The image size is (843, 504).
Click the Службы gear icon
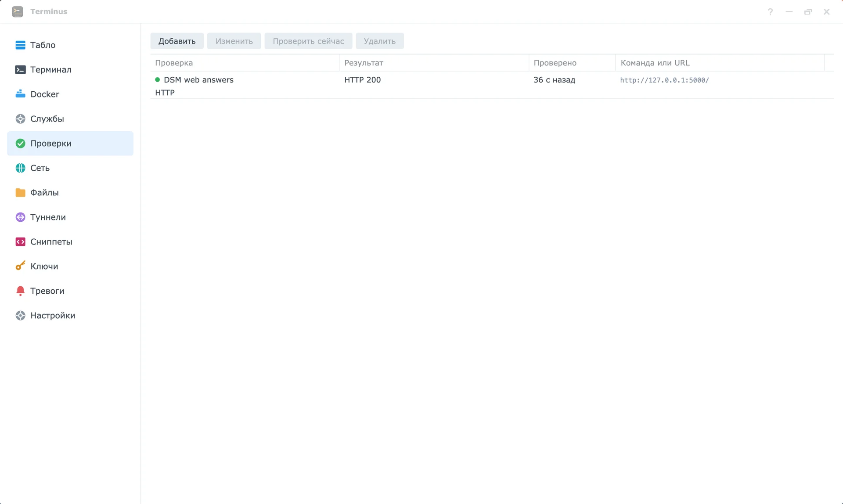pyautogui.click(x=20, y=119)
